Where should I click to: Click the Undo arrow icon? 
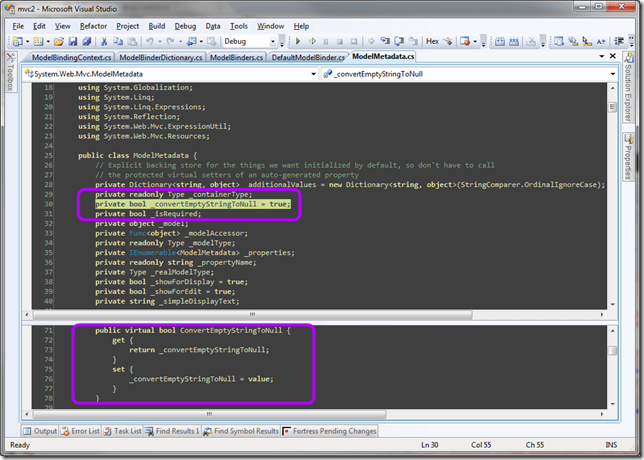(x=150, y=41)
